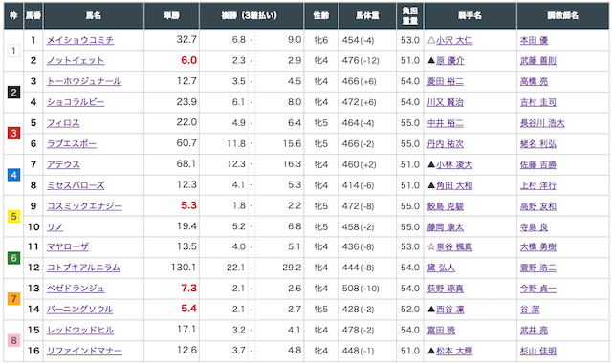Open horse link レッドウッドヒル
The image size is (612, 364).
tap(80, 330)
